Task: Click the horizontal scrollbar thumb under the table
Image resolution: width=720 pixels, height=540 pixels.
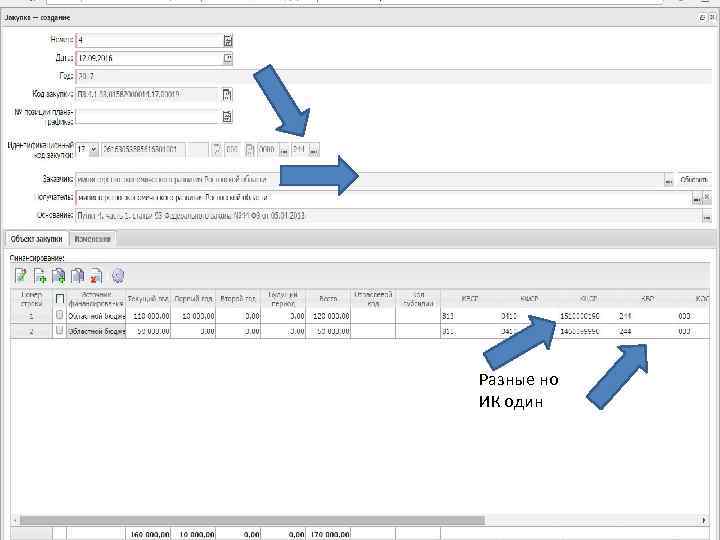Action: [x=252, y=520]
